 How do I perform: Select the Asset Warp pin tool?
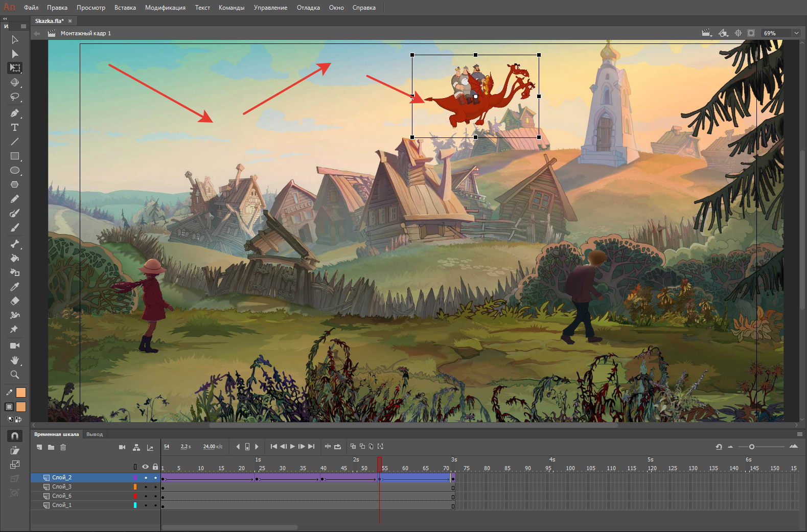click(15, 330)
